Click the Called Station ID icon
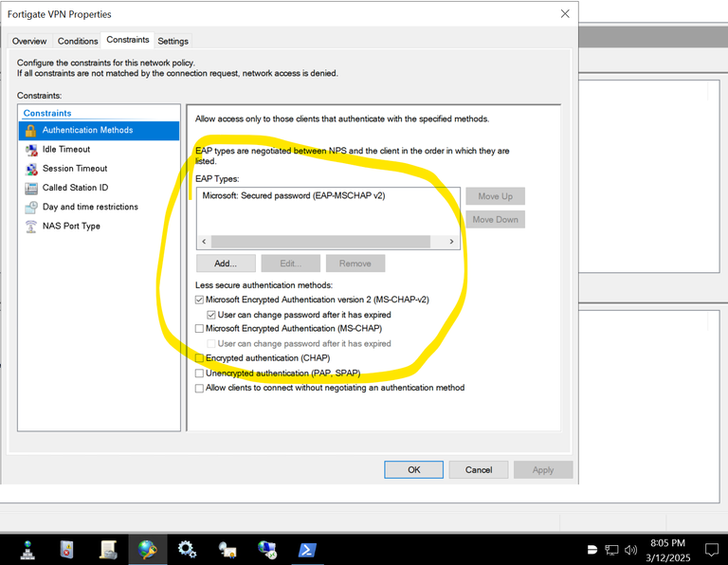Screen dimensions: 728x565 pos(31,188)
